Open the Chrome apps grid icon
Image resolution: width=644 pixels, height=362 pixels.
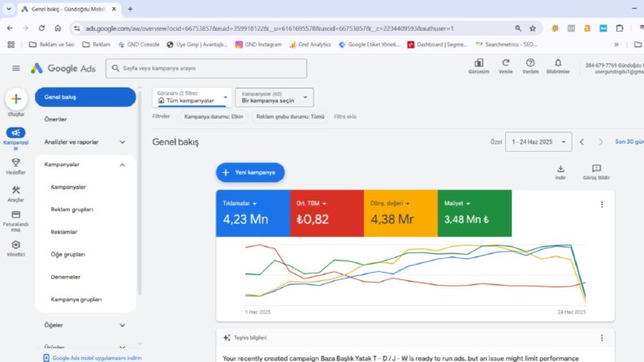11,45
